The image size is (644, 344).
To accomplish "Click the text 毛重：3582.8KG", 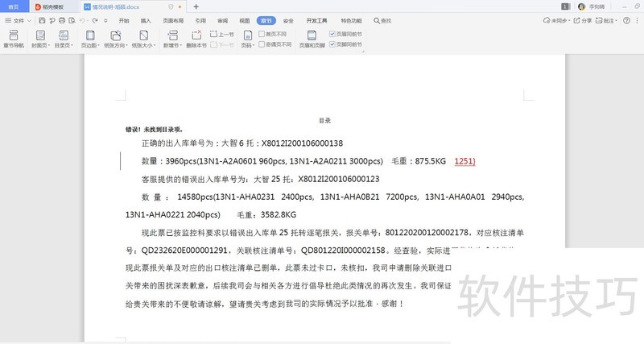I will (266, 214).
